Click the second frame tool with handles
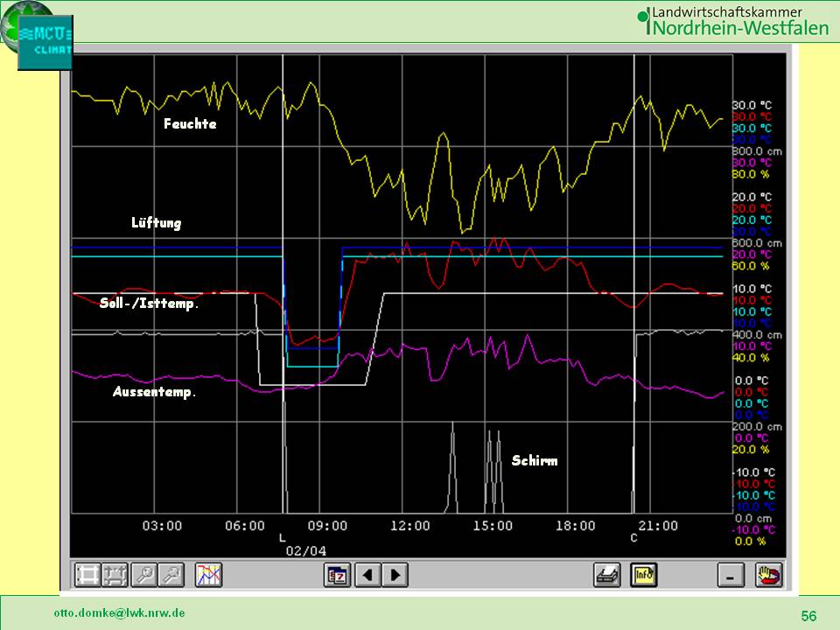840x630 pixels. tap(115, 575)
